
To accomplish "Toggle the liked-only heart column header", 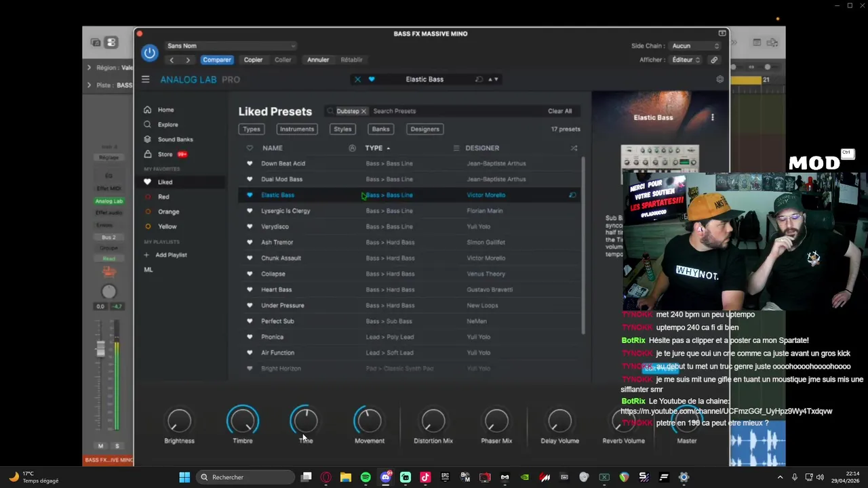I will click(250, 148).
